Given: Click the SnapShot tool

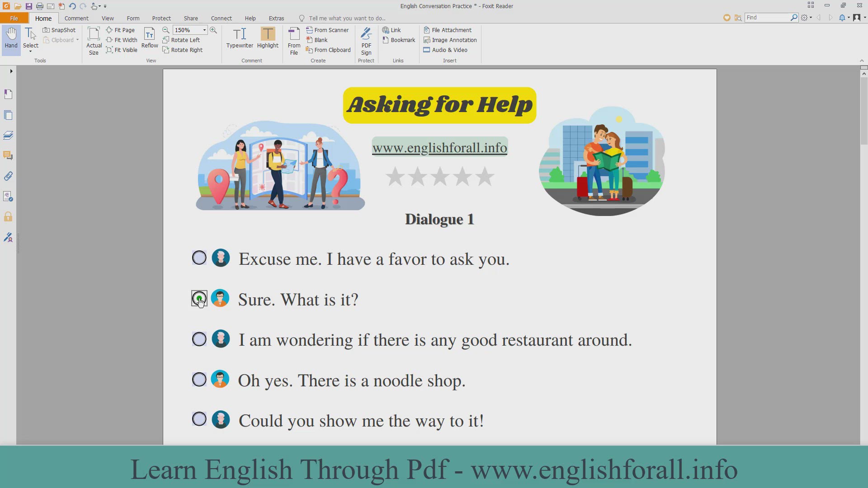Looking at the screenshot, I should pyautogui.click(x=59, y=30).
